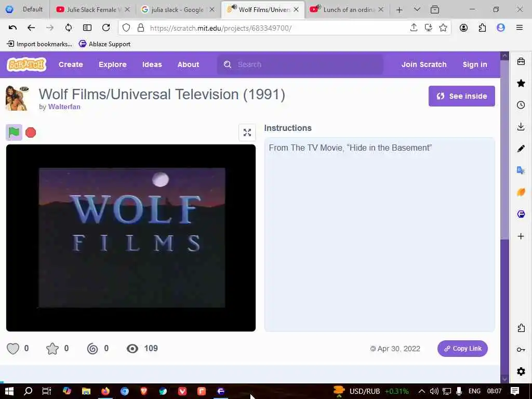Screen dimensions: 532x399
Task: Enter full screen mode on the Scratch player
Action: [247, 132]
